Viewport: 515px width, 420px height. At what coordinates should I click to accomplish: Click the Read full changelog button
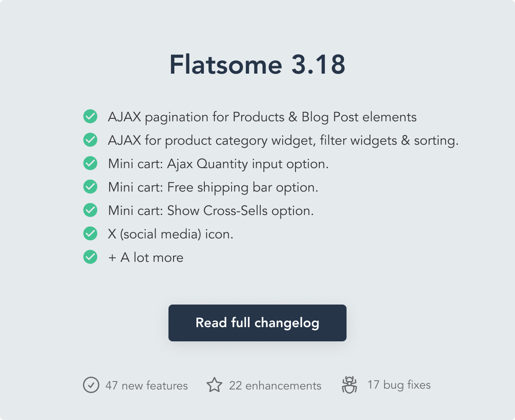(257, 323)
